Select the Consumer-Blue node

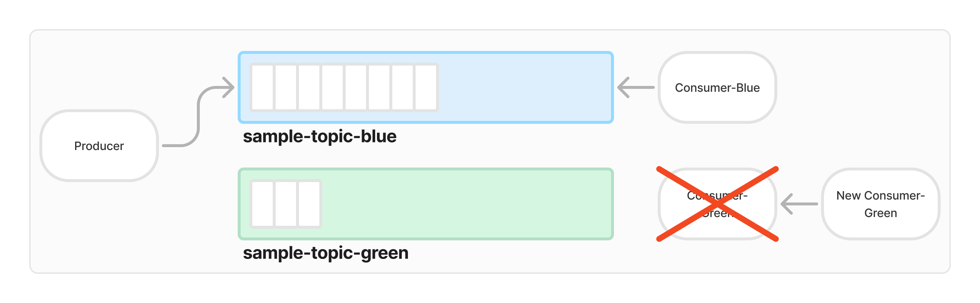tap(717, 87)
